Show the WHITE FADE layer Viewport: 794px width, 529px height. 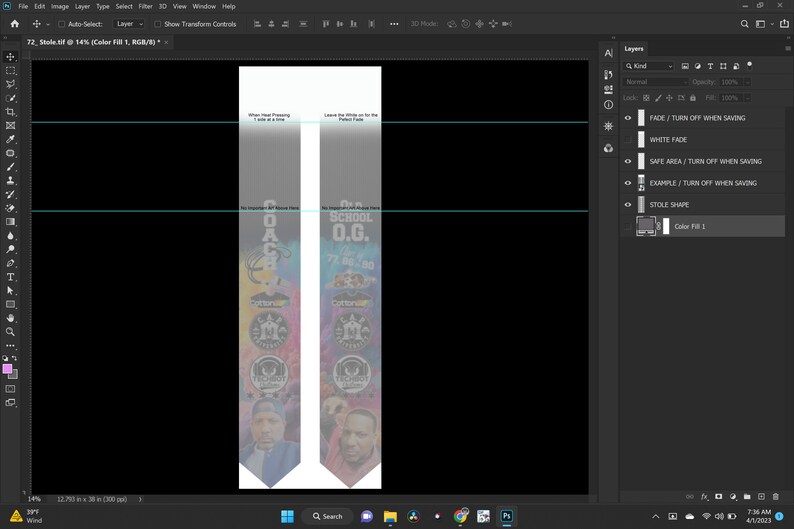628,140
